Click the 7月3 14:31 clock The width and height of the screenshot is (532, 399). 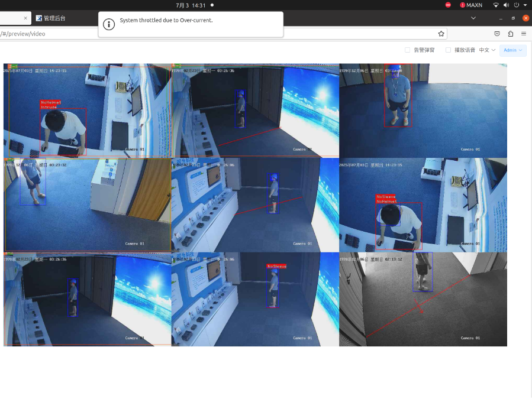191,5
